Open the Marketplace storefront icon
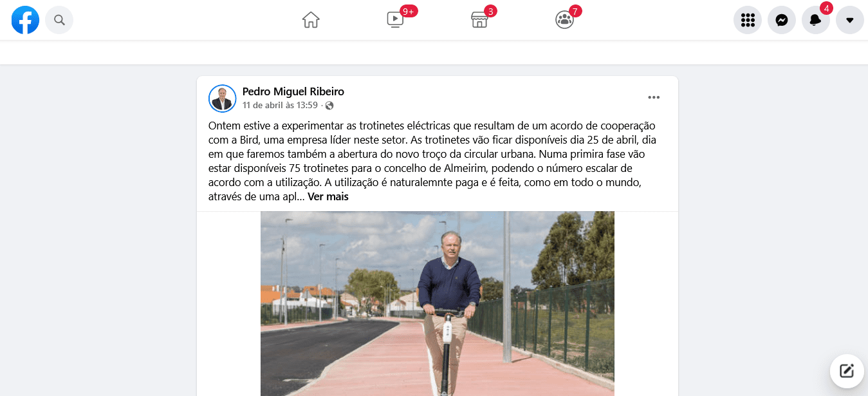The height and width of the screenshot is (396, 868). 479,20
